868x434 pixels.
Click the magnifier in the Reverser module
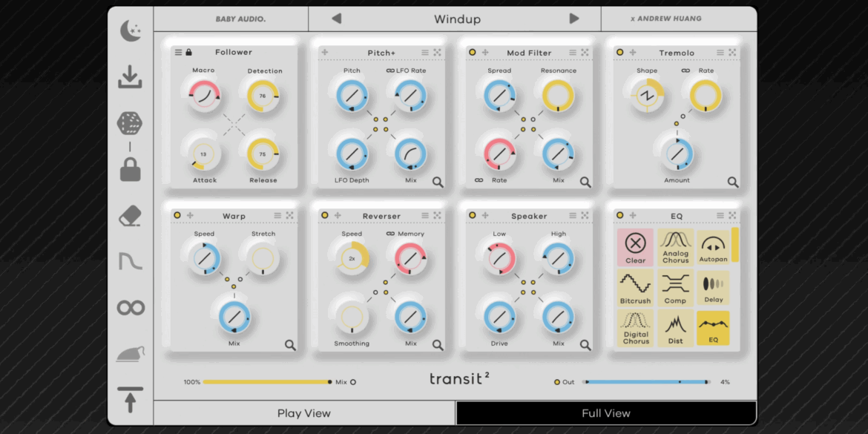point(438,344)
